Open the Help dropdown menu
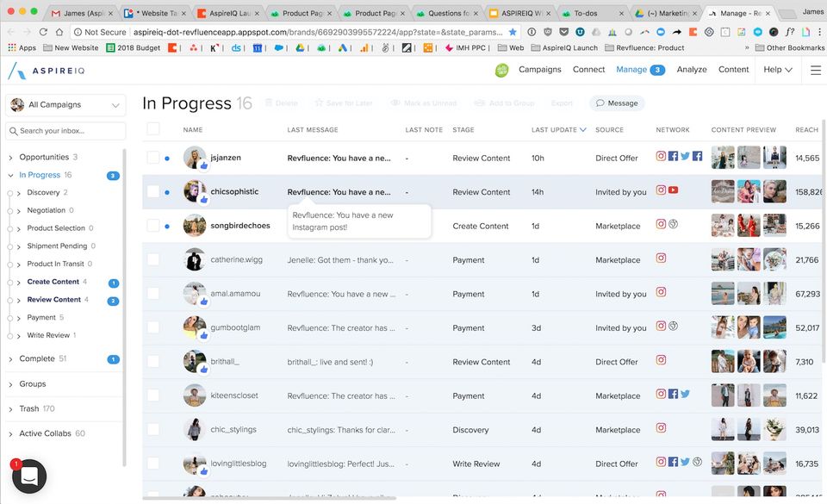827x504 pixels. 778,70
